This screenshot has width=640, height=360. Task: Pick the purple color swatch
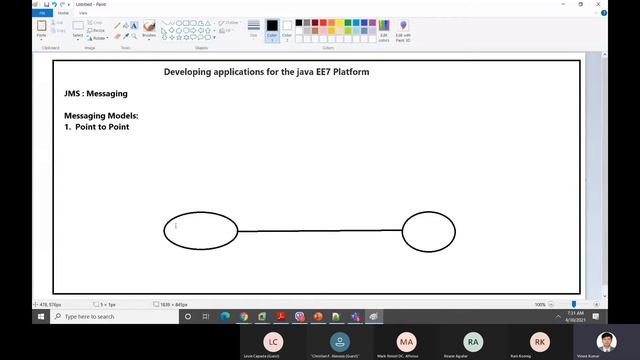point(372,23)
